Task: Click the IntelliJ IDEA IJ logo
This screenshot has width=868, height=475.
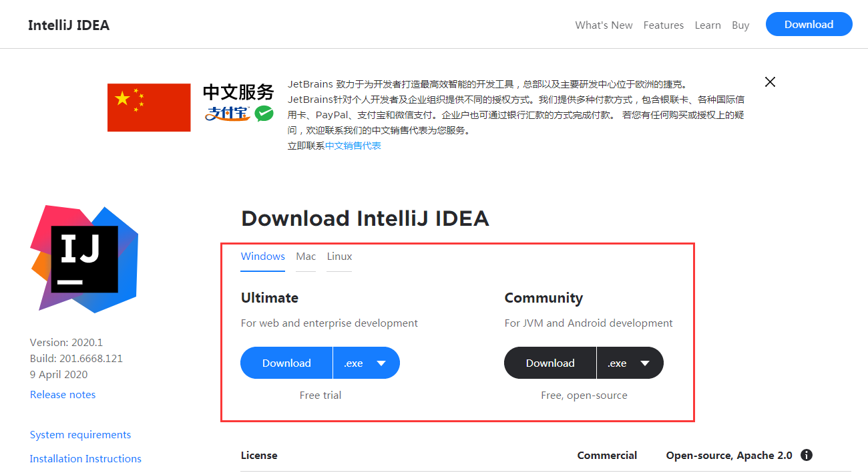Action: click(x=84, y=259)
